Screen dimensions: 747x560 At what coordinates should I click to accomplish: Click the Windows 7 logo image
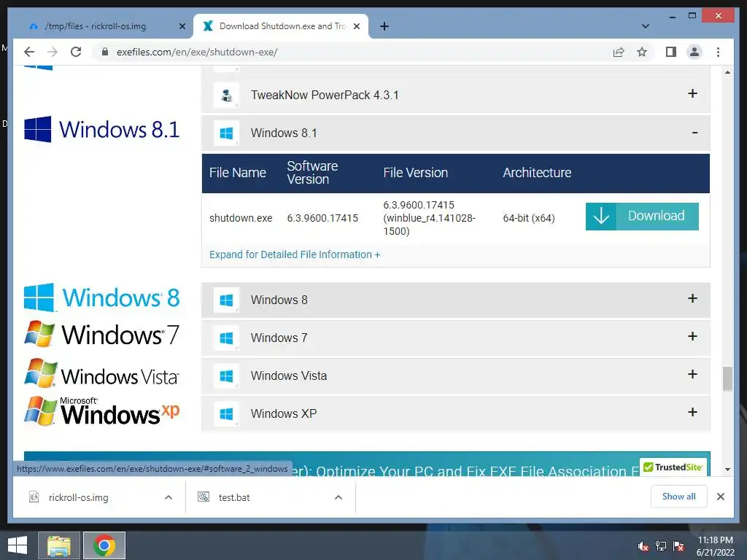click(102, 334)
